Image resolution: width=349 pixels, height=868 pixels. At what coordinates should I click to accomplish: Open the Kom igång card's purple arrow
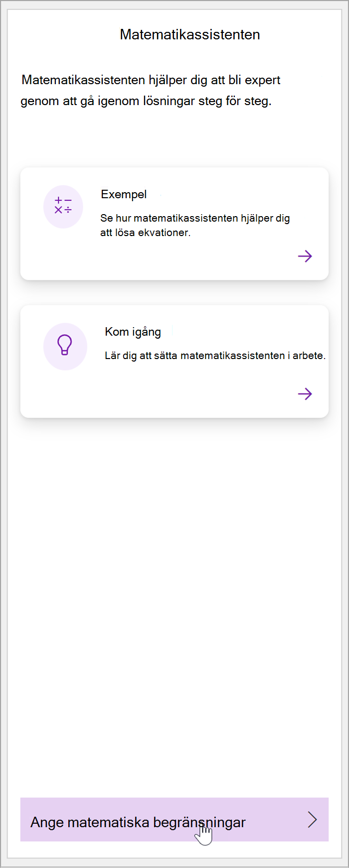click(305, 394)
